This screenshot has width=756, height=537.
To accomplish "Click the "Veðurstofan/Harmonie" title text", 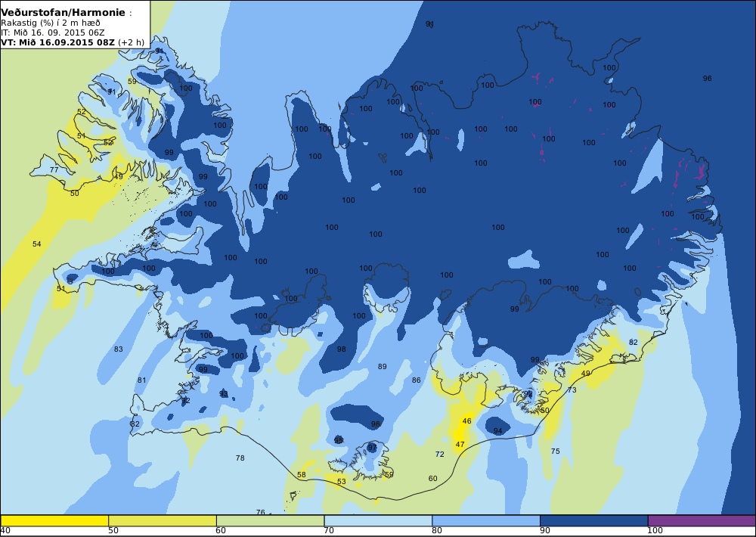I will pos(64,13).
